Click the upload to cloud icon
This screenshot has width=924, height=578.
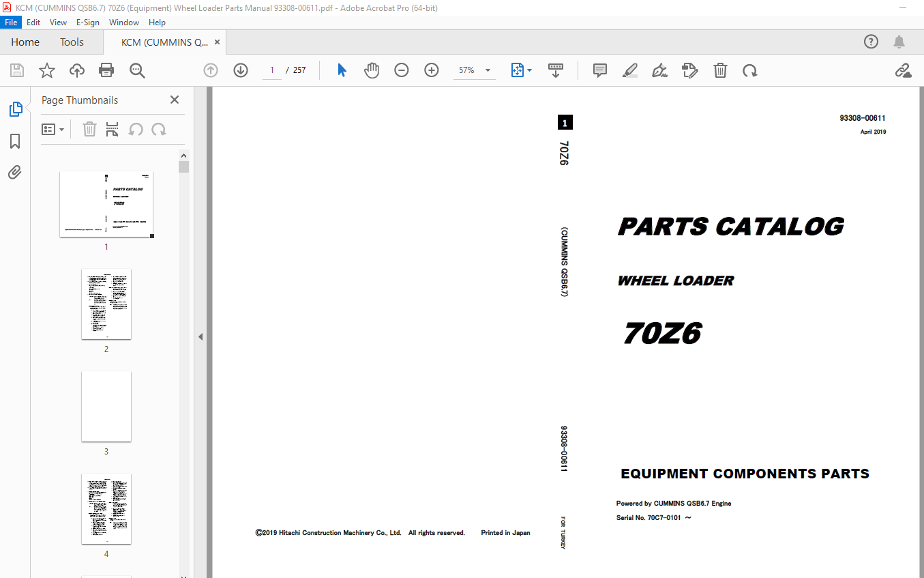tap(77, 70)
